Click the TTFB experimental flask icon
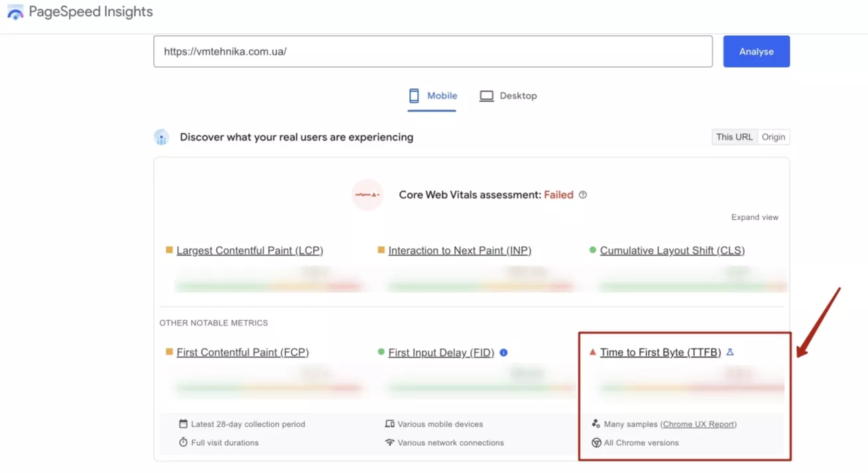Viewport: 868px width, 473px height. pos(730,352)
